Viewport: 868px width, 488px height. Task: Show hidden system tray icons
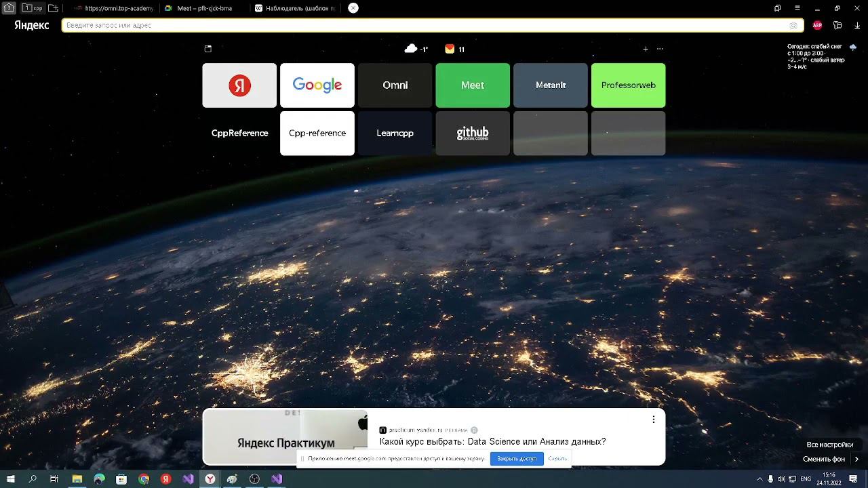coord(759,479)
